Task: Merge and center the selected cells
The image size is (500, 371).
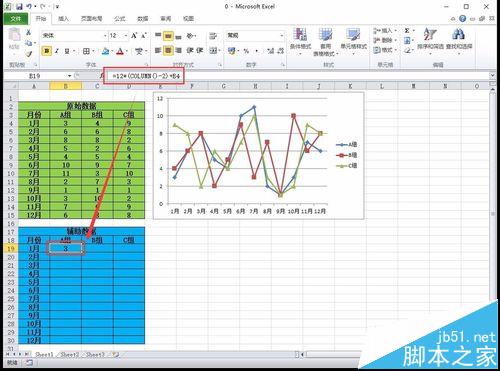Action: pos(213,50)
